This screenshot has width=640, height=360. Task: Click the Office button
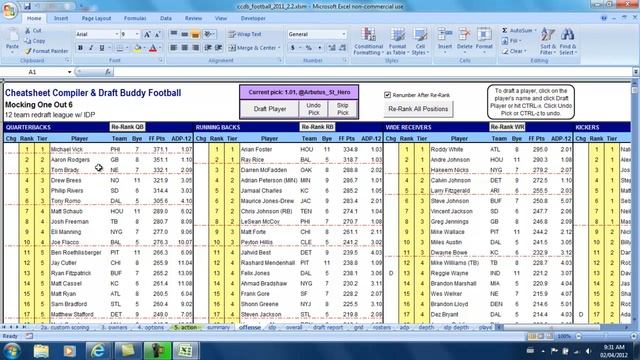tap(9, 10)
